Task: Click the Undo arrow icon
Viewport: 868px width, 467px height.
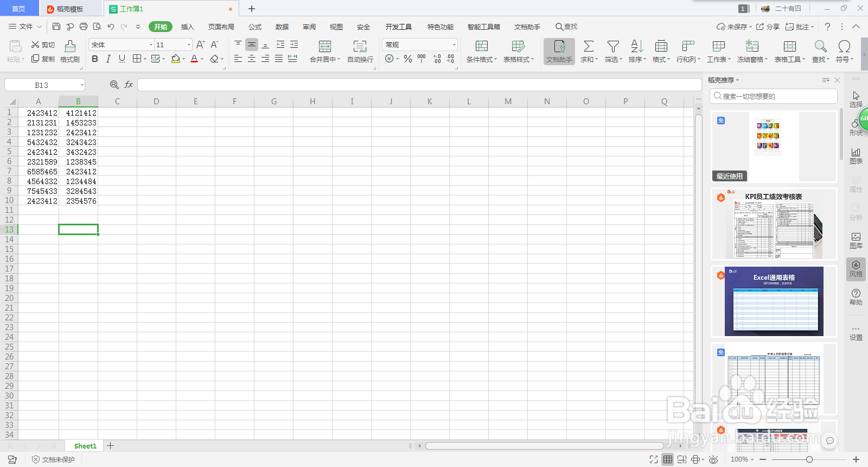Action: point(111,27)
